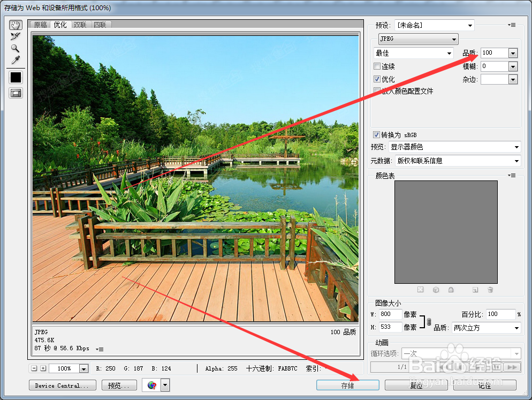Image resolution: width=532 pixels, height=400 pixels.
Task: Click the lock color icon in color table
Action: click(x=451, y=290)
